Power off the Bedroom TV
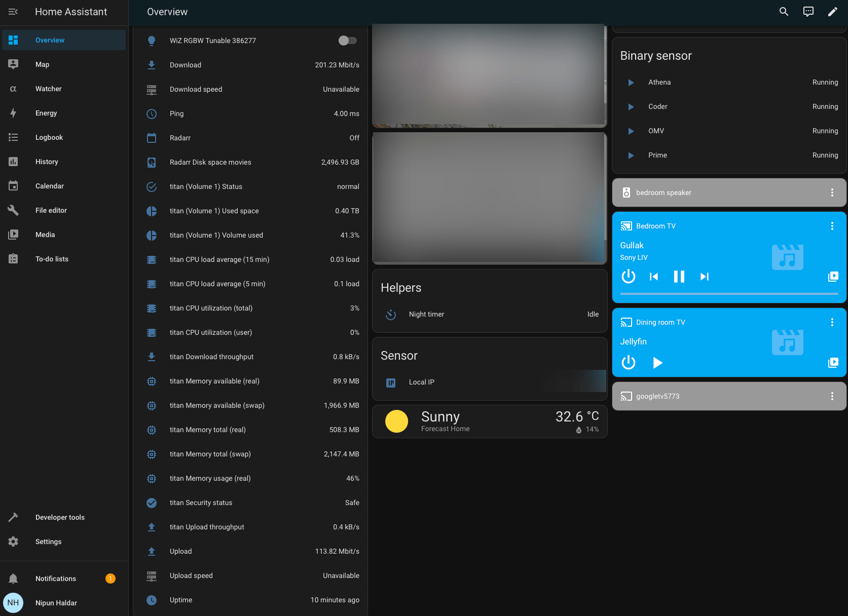The width and height of the screenshot is (848, 616). click(628, 277)
